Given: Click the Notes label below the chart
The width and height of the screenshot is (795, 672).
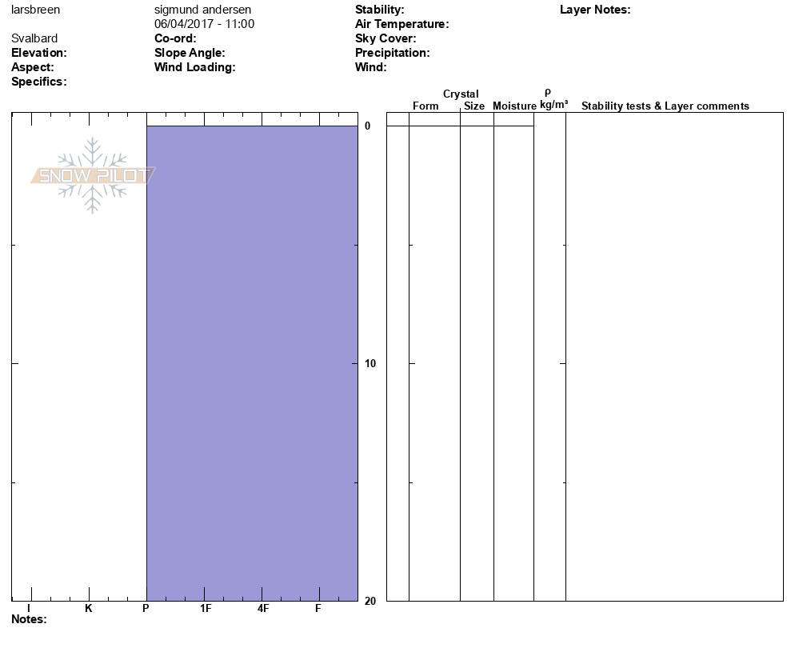Looking at the screenshot, I should (x=29, y=619).
